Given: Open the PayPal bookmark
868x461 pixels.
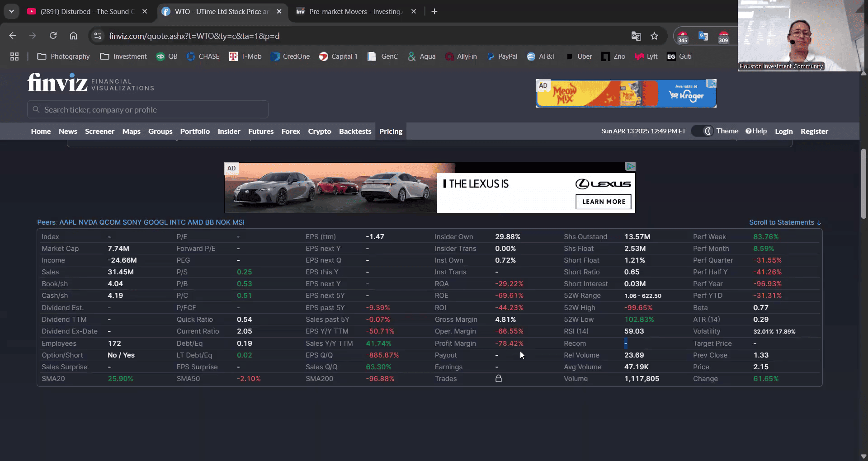Looking at the screenshot, I should pos(502,56).
